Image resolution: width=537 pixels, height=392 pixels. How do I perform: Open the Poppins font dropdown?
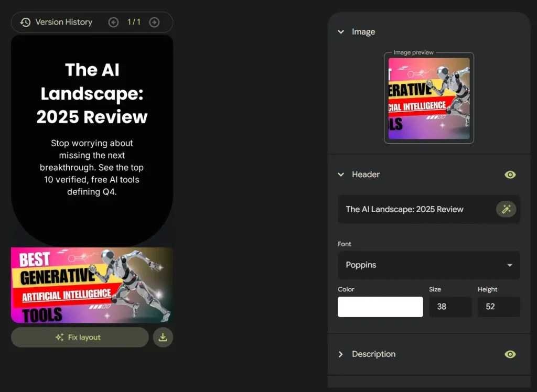coord(428,265)
